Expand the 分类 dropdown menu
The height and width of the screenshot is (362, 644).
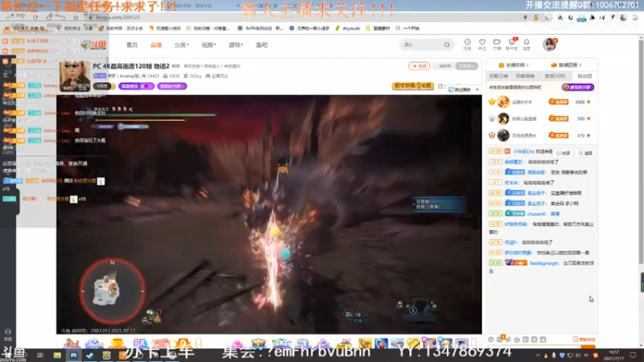click(182, 45)
